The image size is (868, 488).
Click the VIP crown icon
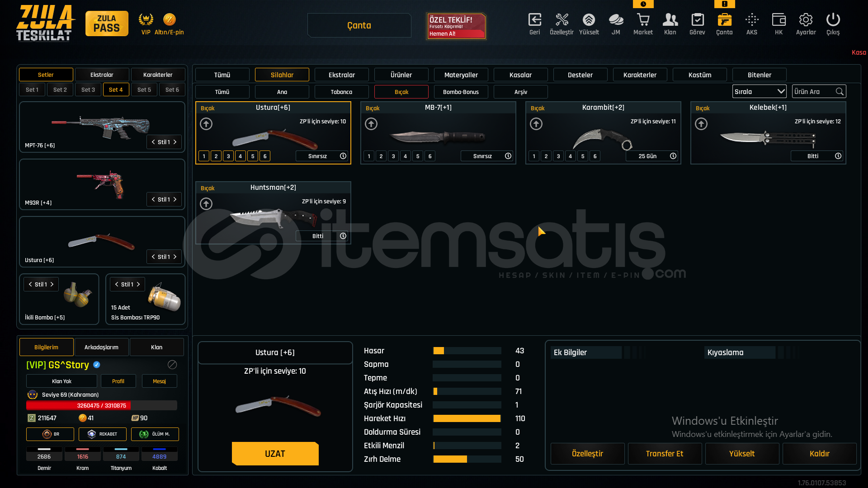click(146, 19)
